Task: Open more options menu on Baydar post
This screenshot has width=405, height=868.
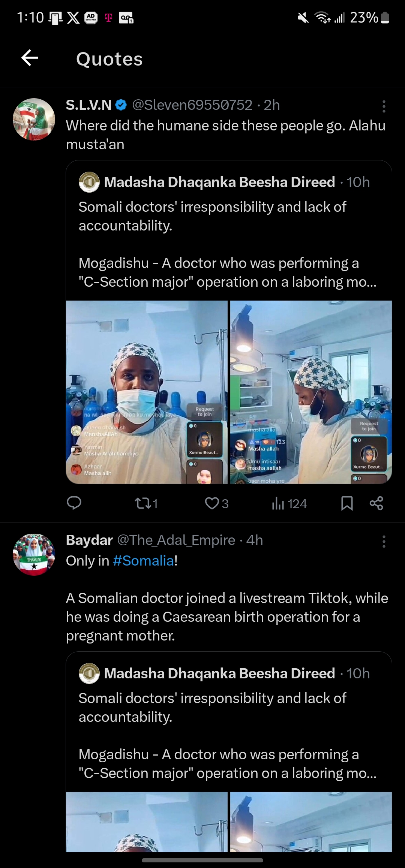Action: tap(384, 542)
